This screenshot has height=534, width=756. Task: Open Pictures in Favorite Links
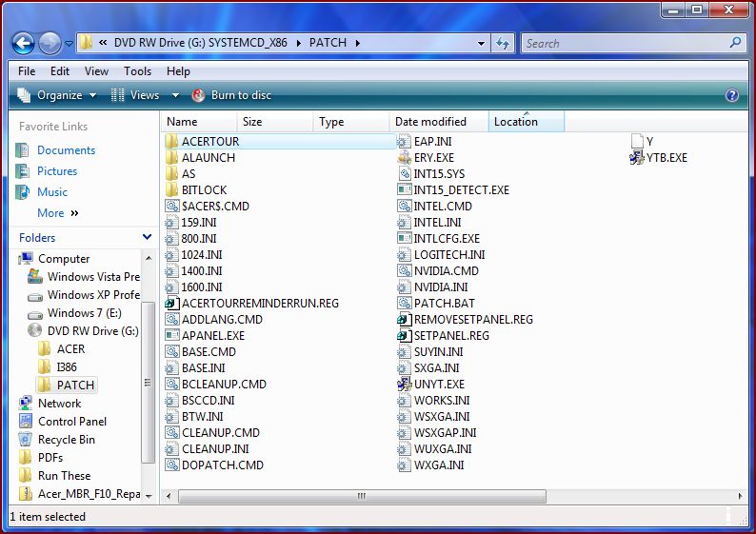(x=47, y=171)
